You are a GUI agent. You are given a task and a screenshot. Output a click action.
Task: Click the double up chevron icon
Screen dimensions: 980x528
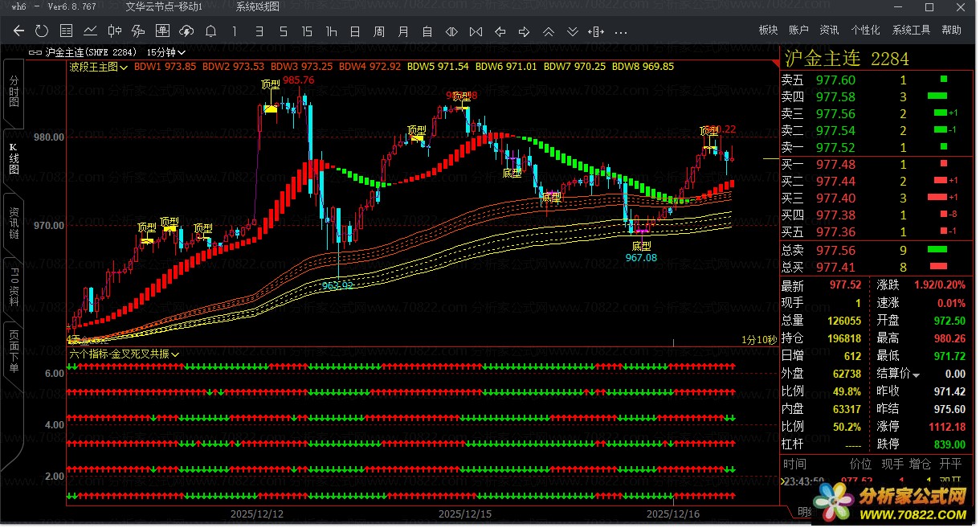pyautogui.click(x=548, y=31)
